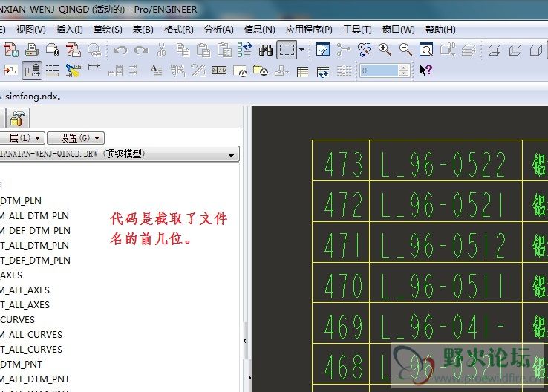Open the selection tool dropdown arrow
548x392 pixels.
(x=302, y=50)
